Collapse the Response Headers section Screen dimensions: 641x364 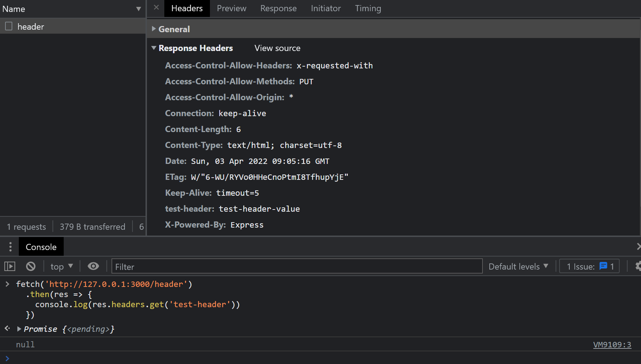(x=154, y=48)
